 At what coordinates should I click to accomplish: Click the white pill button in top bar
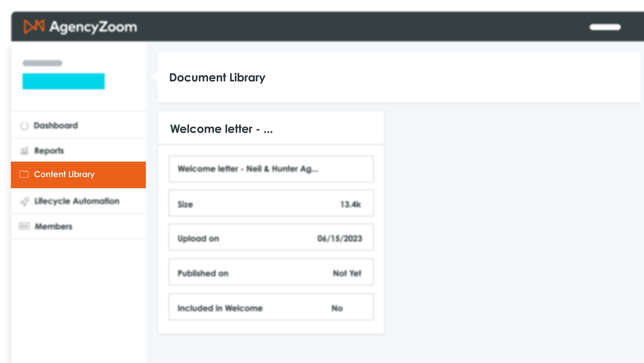pos(605,27)
